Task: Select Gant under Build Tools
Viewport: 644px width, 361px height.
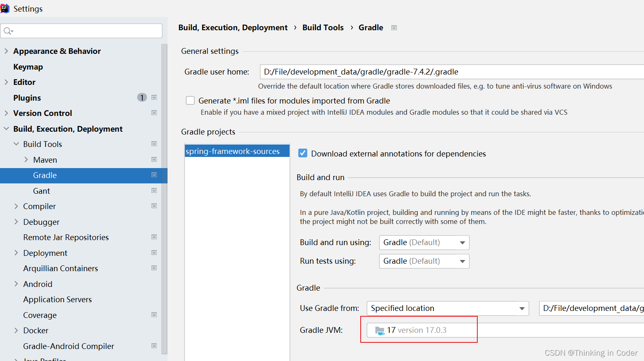Action: point(41,191)
